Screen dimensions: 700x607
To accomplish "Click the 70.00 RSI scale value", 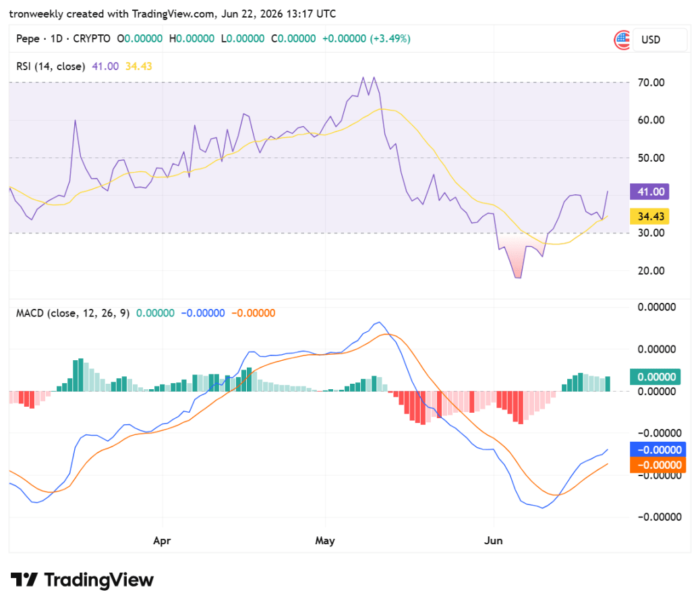I will pos(651,82).
